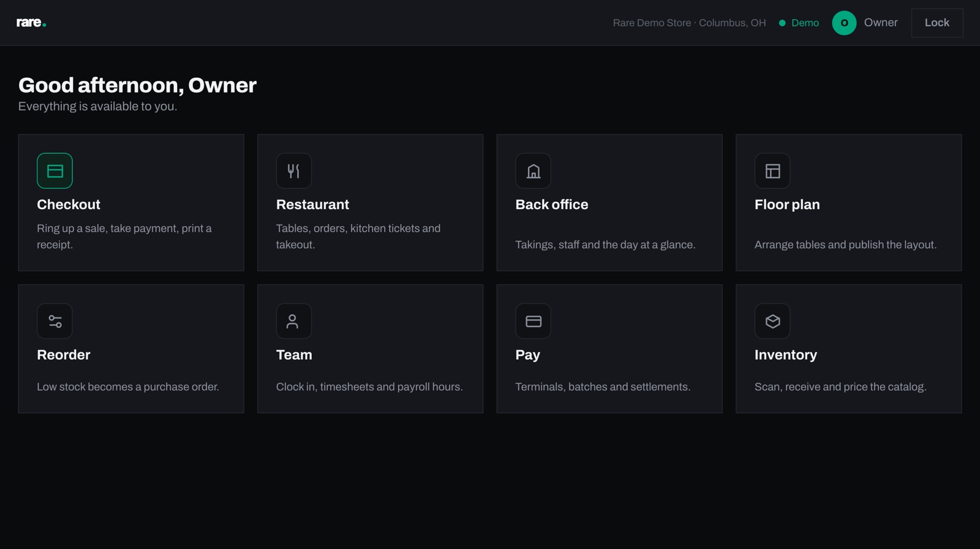The image size is (980, 549).
Task: Click 'Takings, staff and the day' description
Action: pyautogui.click(x=605, y=244)
